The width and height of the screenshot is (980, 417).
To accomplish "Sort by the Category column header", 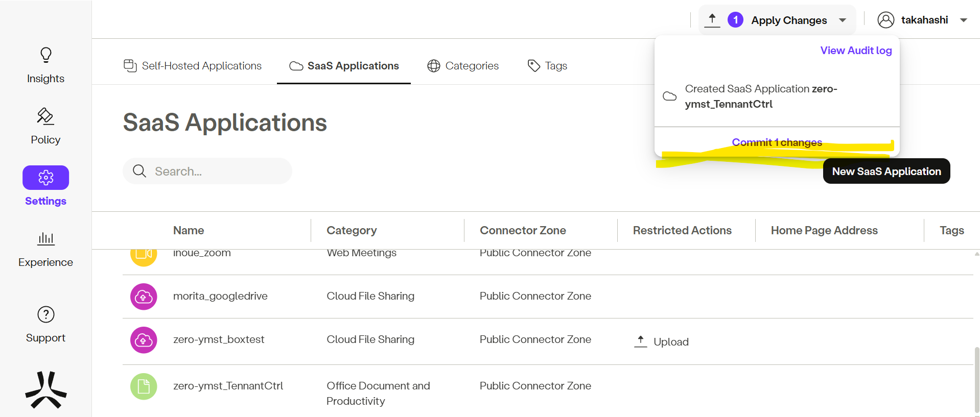I will 352,231.
